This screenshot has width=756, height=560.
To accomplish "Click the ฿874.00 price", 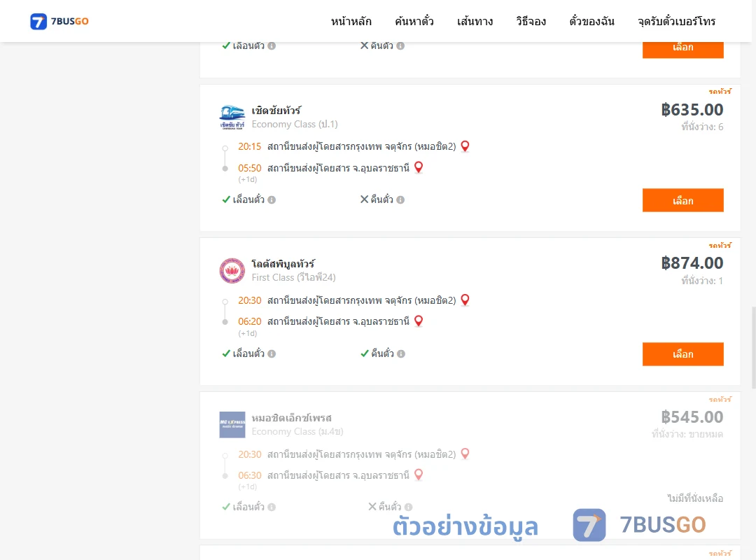I will pos(692,263).
